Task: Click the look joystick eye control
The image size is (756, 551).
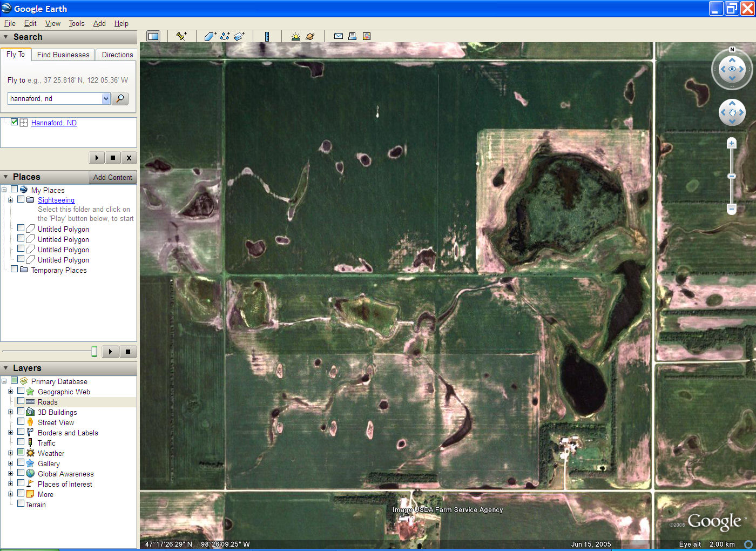Action: point(732,69)
